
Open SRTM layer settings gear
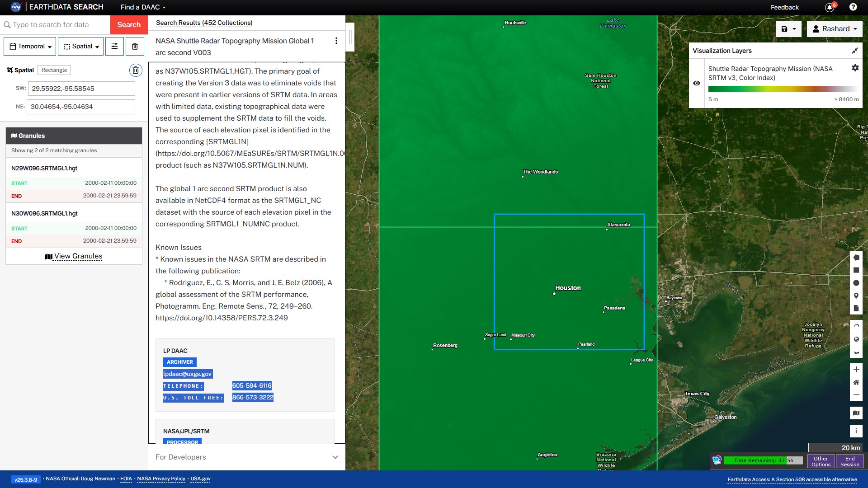click(x=855, y=68)
